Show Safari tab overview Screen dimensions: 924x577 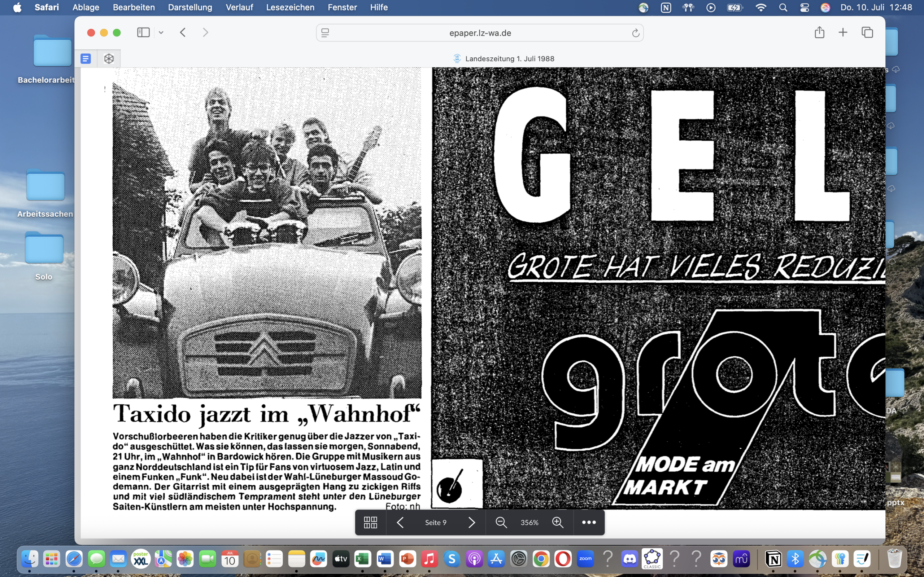[867, 32]
